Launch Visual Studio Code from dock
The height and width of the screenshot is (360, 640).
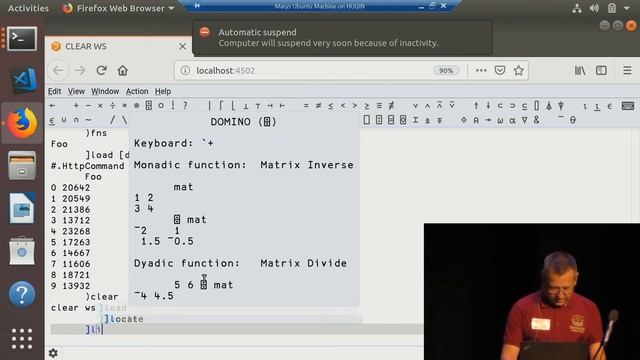(x=23, y=80)
